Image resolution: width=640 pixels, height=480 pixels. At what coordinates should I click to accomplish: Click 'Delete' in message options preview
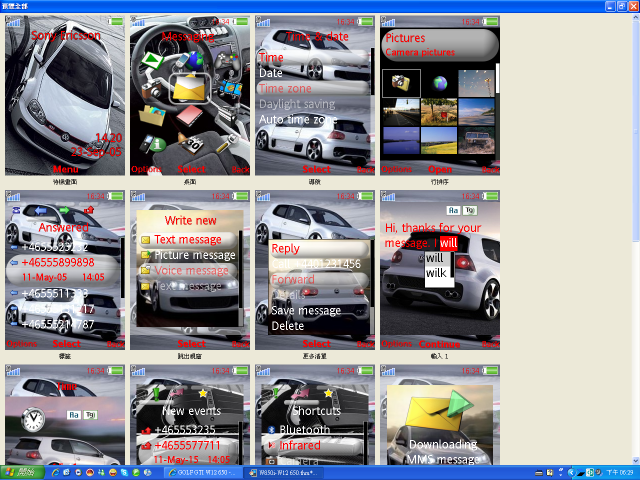coord(288,326)
